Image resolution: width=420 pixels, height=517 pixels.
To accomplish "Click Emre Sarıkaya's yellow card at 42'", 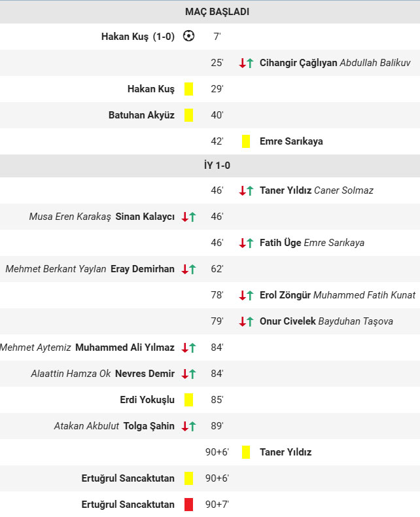I will 246,141.
